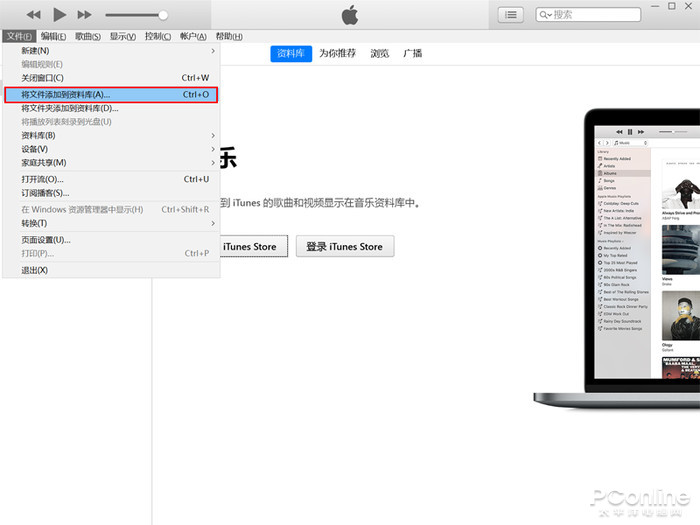Open the 歌曲(S) menu
700x525 pixels.
(x=88, y=36)
